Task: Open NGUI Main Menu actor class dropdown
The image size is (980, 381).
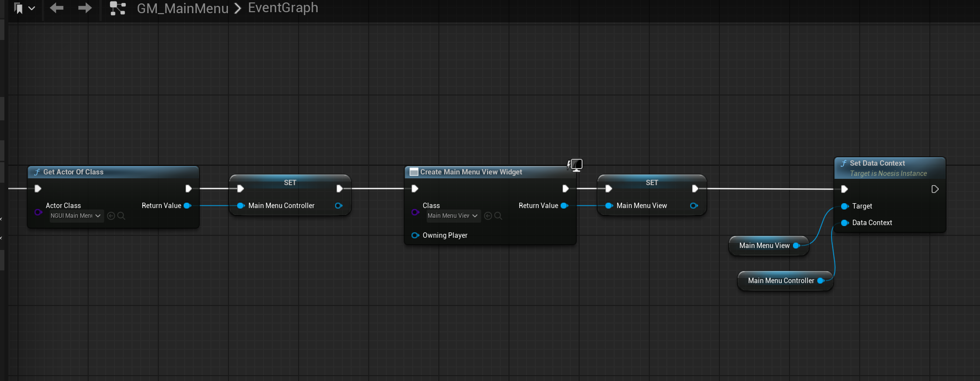Action: tap(76, 216)
